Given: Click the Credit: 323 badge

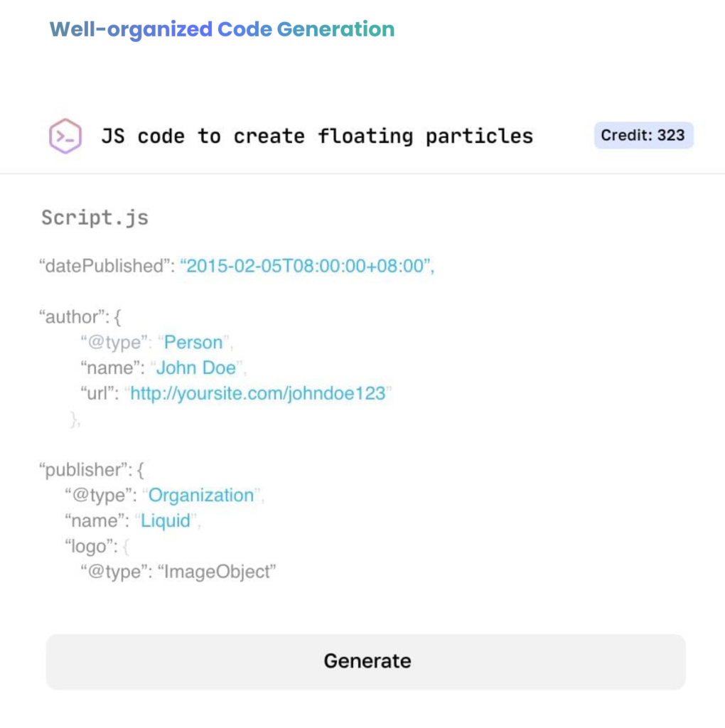Looking at the screenshot, I should (x=643, y=135).
